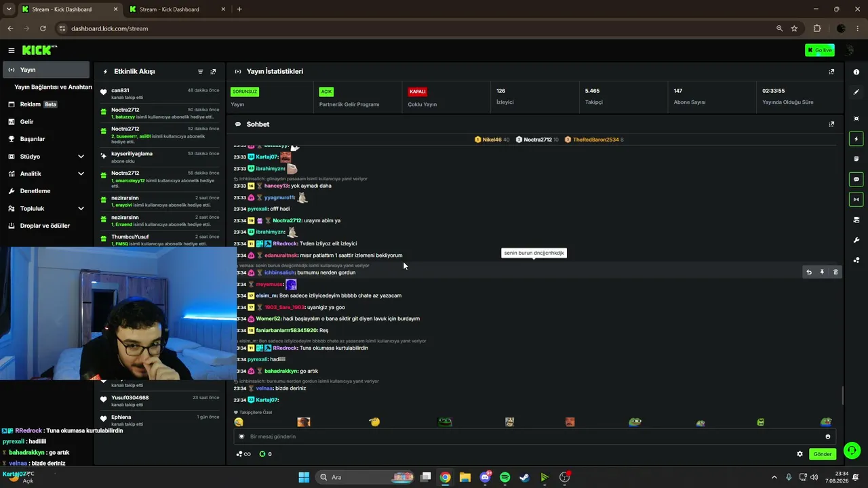Go to the Gelir page

[x=46, y=122]
